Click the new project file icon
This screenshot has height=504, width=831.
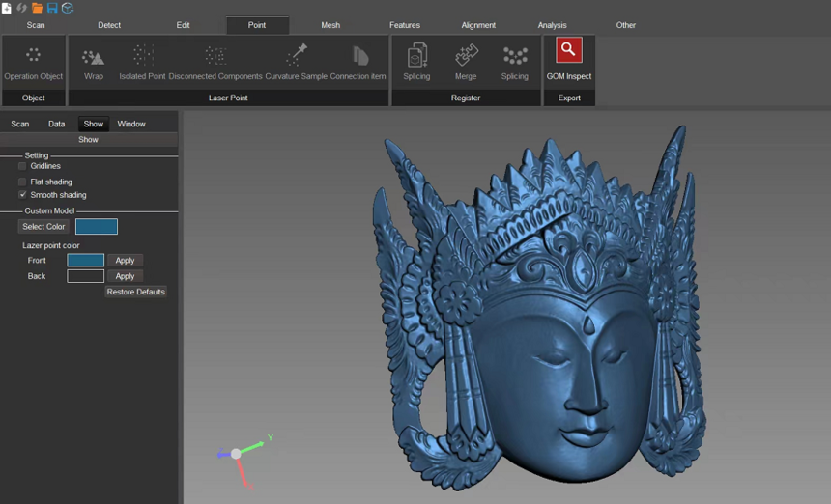click(7, 8)
